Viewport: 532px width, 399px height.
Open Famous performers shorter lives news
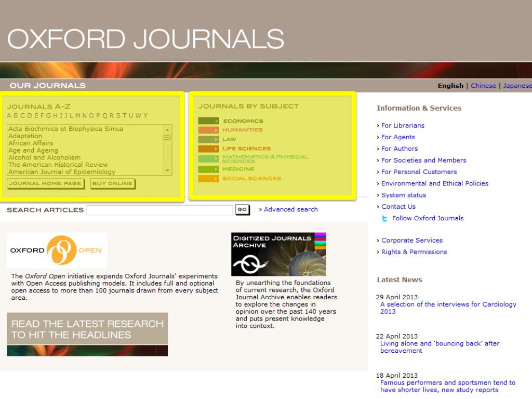[447, 386]
